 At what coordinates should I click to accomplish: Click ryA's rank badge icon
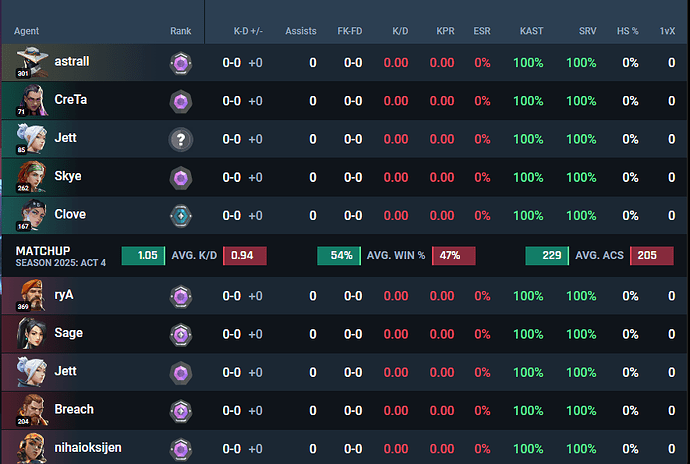click(x=181, y=296)
